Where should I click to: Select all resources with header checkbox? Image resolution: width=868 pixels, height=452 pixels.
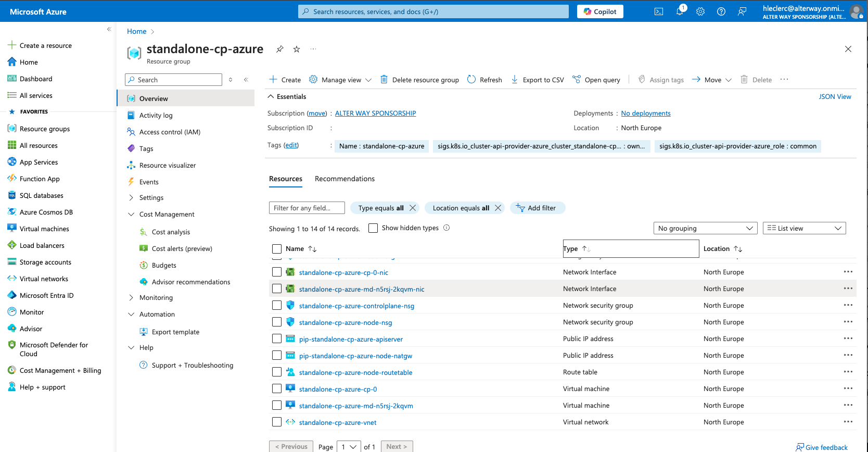click(277, 249)
